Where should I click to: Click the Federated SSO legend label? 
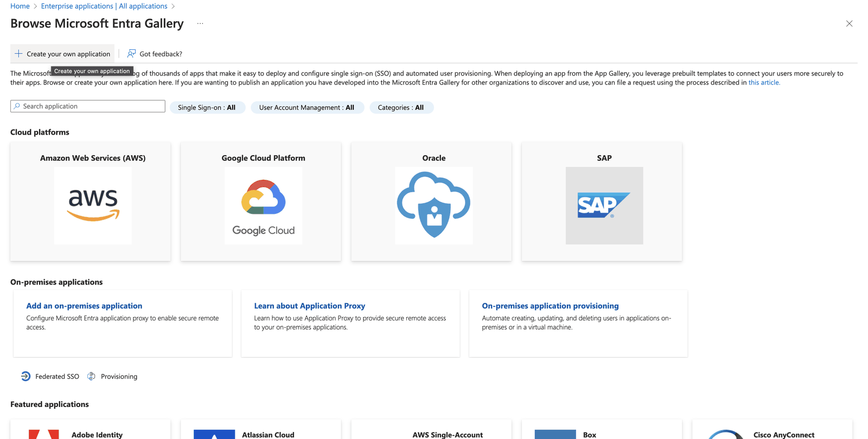click(57, 377)
